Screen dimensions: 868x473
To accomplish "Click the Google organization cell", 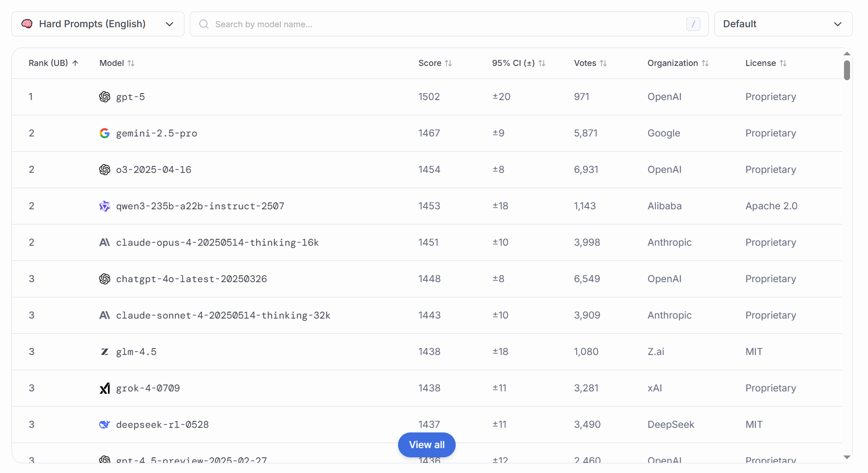I will coord(664,133).
